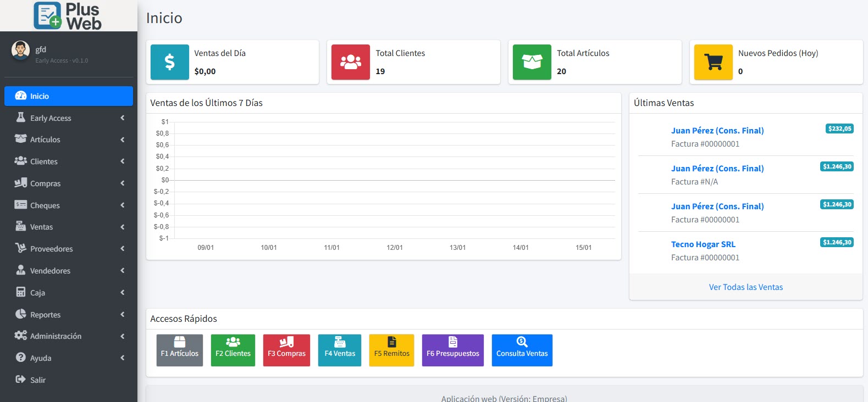This screenshot has height=402, width=868.
Task: Expand the Early Access submenu arrow
Action: (122, 118)
